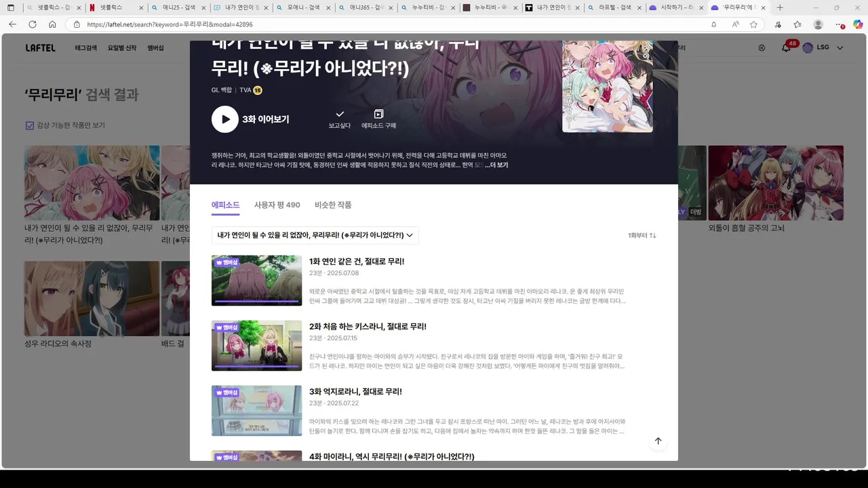Toggle the 1화부터 sort order
The height and width of the screenshot is (488, 868).
pyautogui.click(x=642, y=235)
